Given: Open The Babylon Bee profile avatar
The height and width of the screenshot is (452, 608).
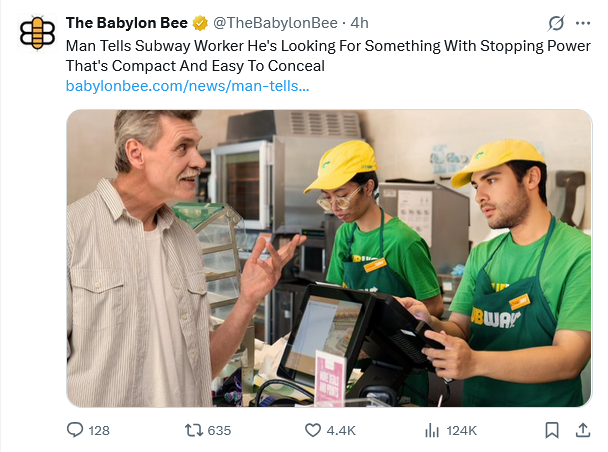Looking at the screenshot, I should 35,34.
